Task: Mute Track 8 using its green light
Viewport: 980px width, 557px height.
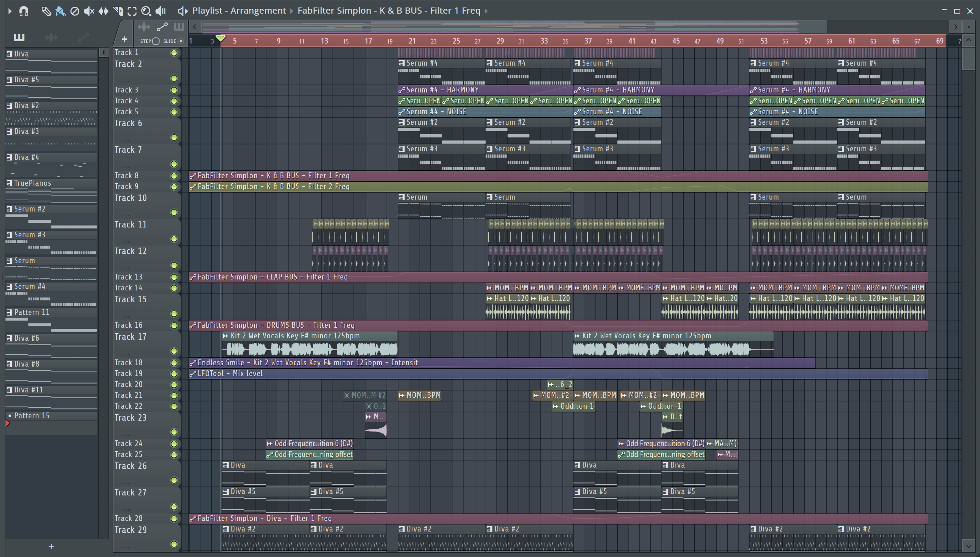Action: [x=174, y=176]
